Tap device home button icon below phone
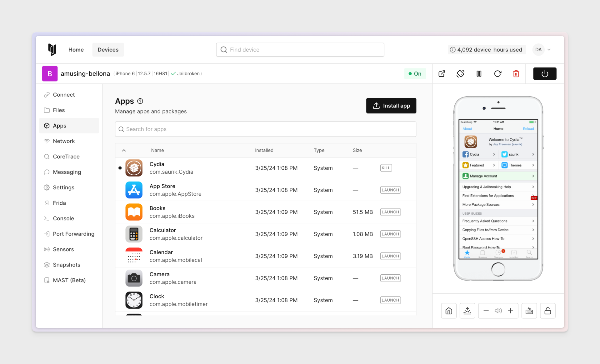The width and height of the screenshot is (600, 364). (449, 311)
